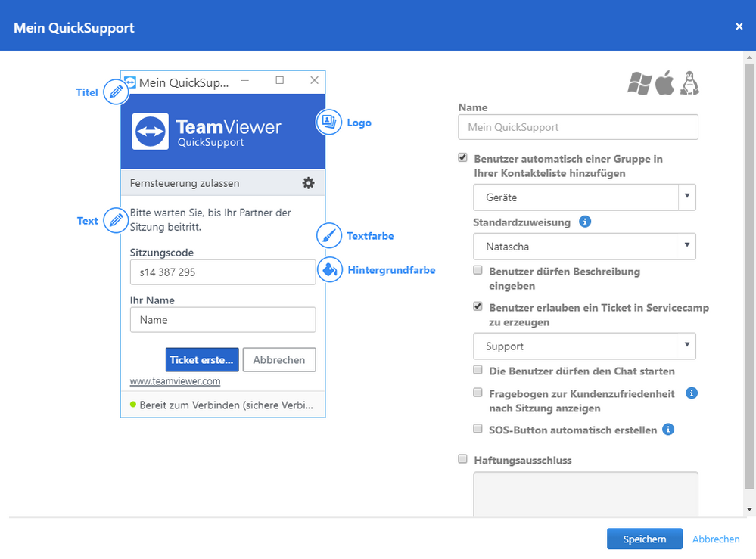The height and width of the screenshot is (559, 756).
Task: Uncheck Benutzer erlauben Ticket in Servicecamp
Action: pyautogui.click(x=478, y=306)
